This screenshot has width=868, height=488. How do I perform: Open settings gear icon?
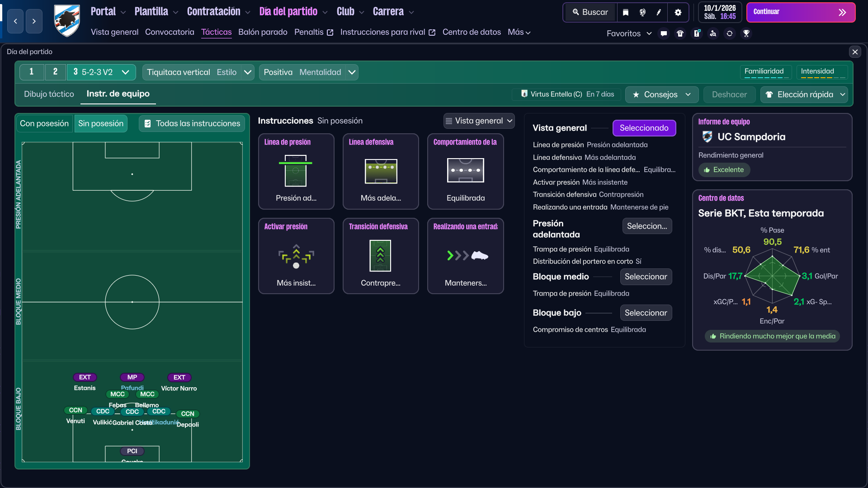pyautogui.click(x=678, y=13)
